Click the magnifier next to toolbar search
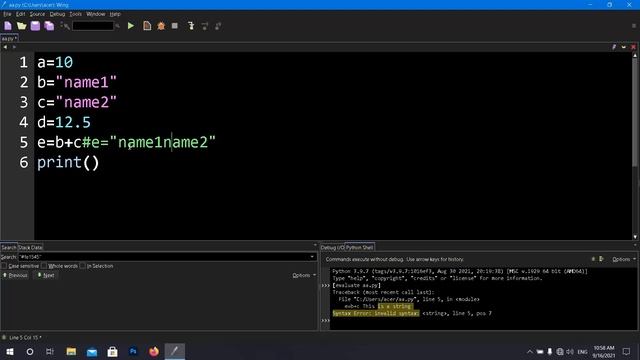This screenshot has width=640, height=360. (118, 26)
